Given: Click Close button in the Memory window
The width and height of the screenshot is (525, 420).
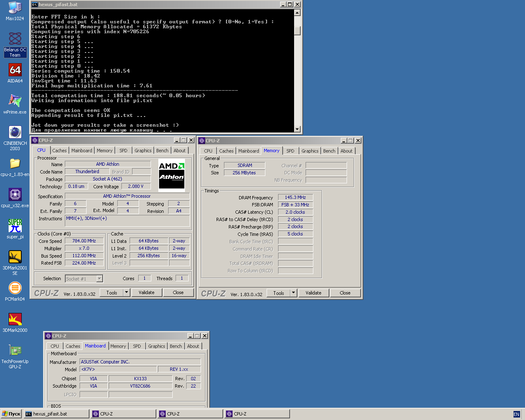Looking at the screenshot, I should coord(345,293).
